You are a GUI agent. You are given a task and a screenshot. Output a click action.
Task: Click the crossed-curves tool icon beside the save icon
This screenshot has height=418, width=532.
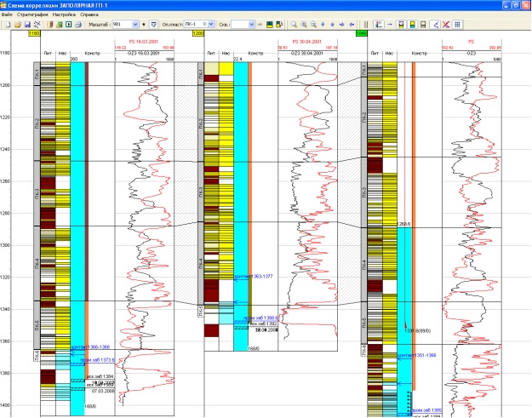click(x=37, y=25)
